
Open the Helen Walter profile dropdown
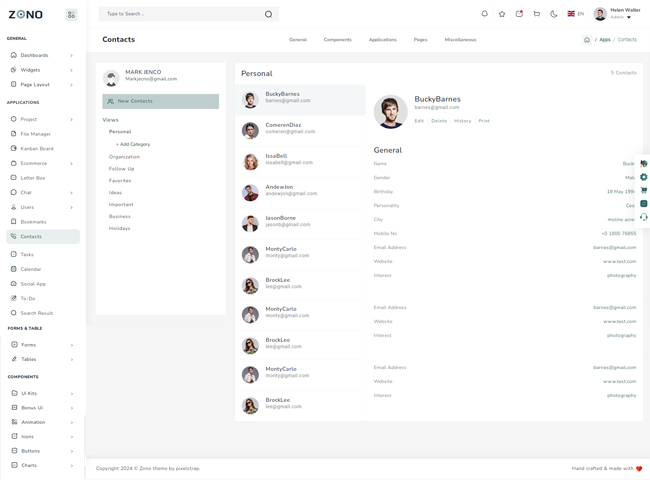pos(618,14)
